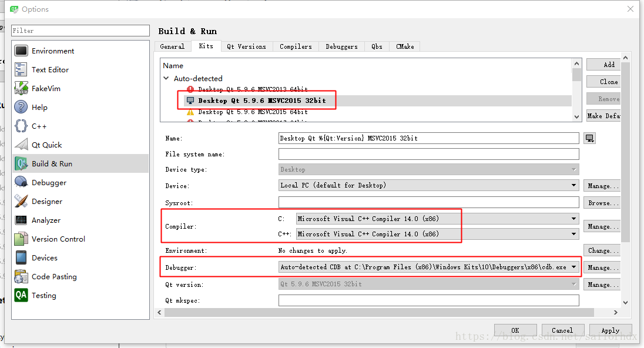Click Change button for Environment
This screenshot has width=644, height=348.
[602, 250]
